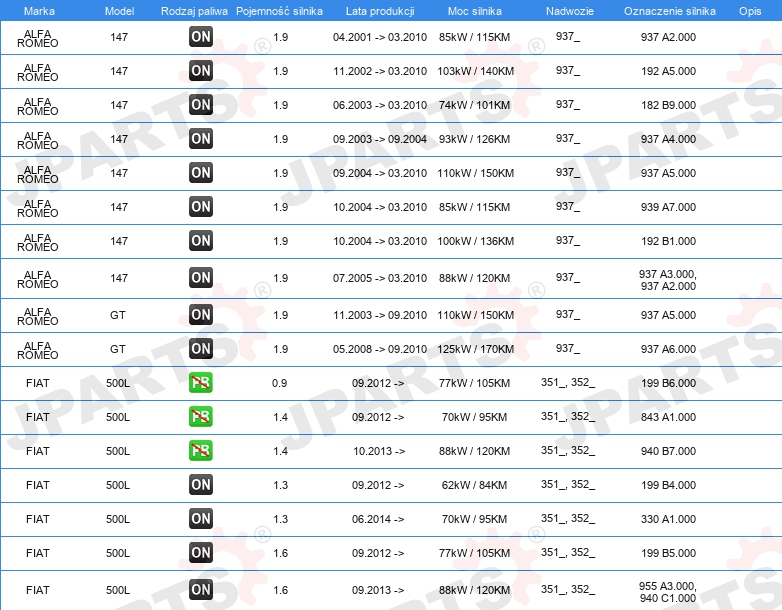This screenshot has height=610, width=782.
Task: Click the power value 74kW / 101KM
Action: click(474, 105)
